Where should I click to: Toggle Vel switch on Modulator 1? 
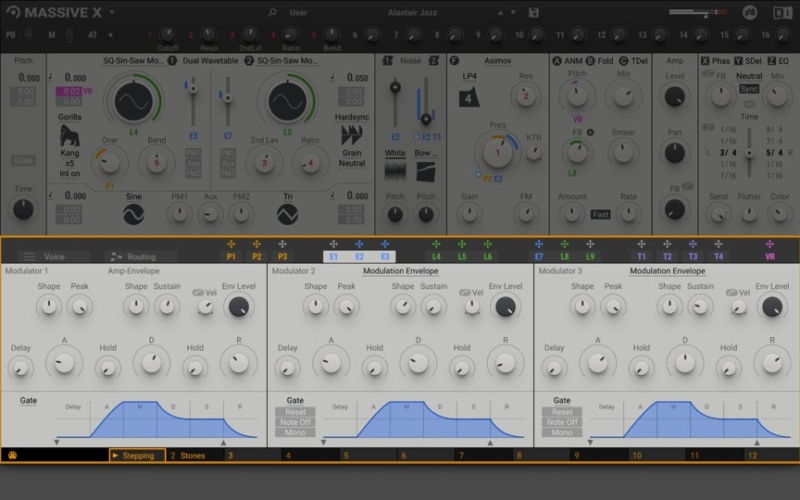click(197, 293)
